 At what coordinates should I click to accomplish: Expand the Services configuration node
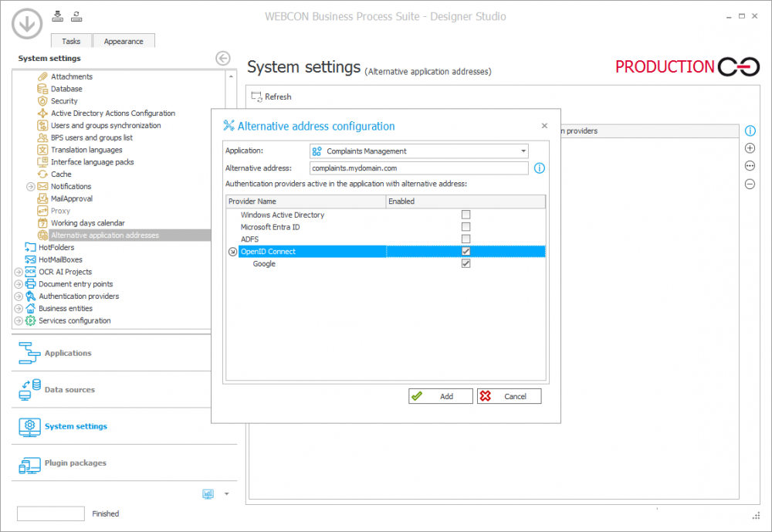19,320
